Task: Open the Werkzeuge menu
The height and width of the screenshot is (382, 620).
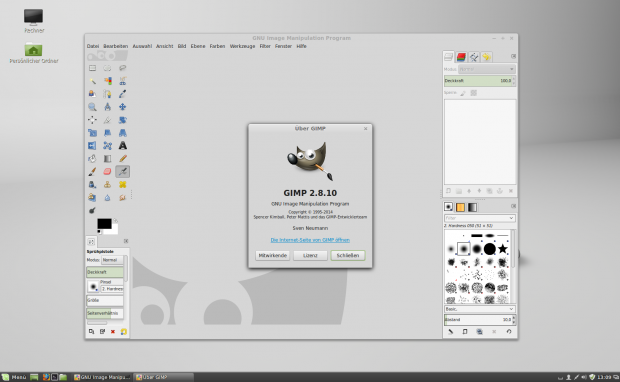Action: point(242,46)
